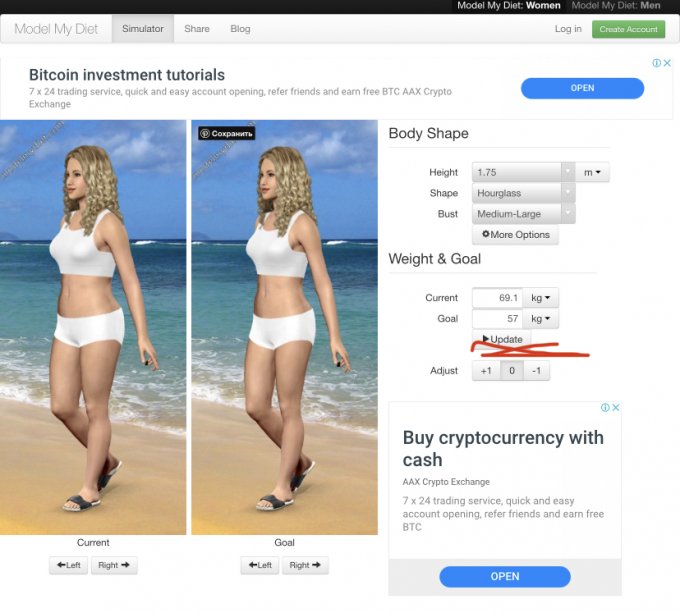The width and height of the screenshot is (680, 613).
Task: Open the Bust size dropdown
Action: [523, 214]
